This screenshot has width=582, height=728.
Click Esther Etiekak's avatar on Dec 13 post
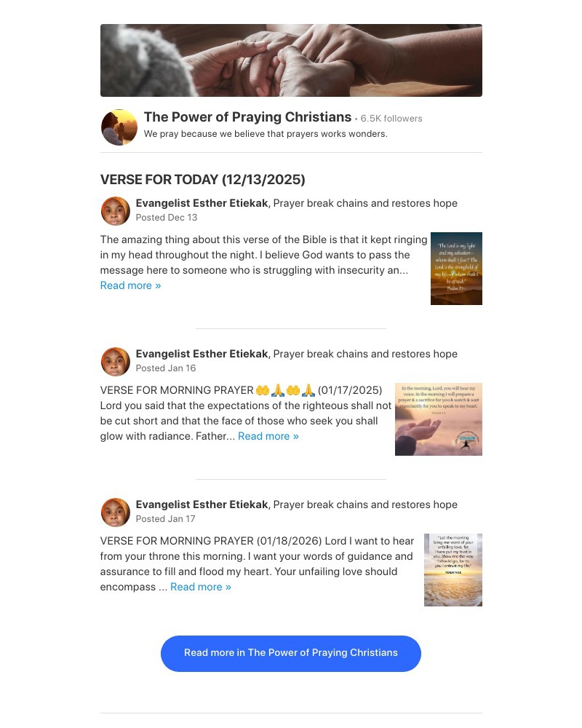pos(116,211)
